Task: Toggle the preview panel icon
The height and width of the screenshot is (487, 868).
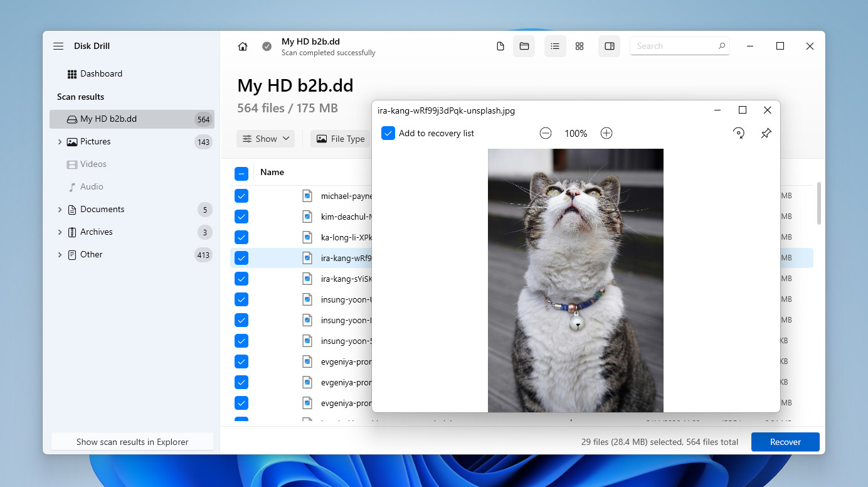Action: [x=609, y=46]
